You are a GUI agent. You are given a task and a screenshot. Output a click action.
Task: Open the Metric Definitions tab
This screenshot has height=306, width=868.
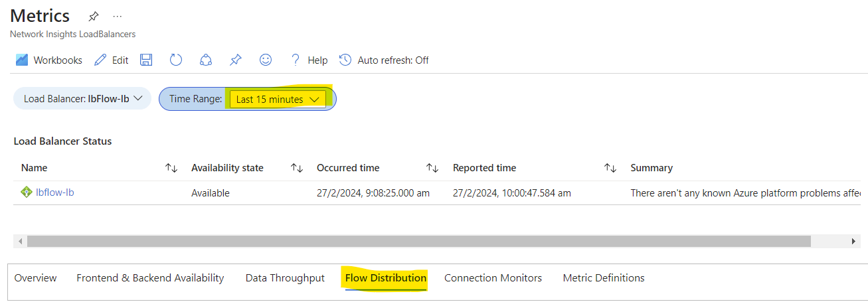coord(604,278)
